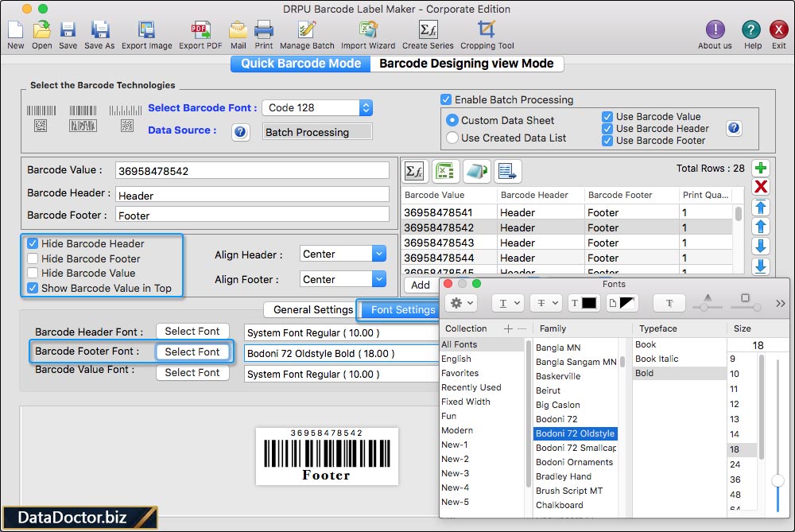This screenshot has height=532, width=795.
Task: Switch to Barcode Designing view Mode
Action: pyautogui.click(x=467, y=64)
